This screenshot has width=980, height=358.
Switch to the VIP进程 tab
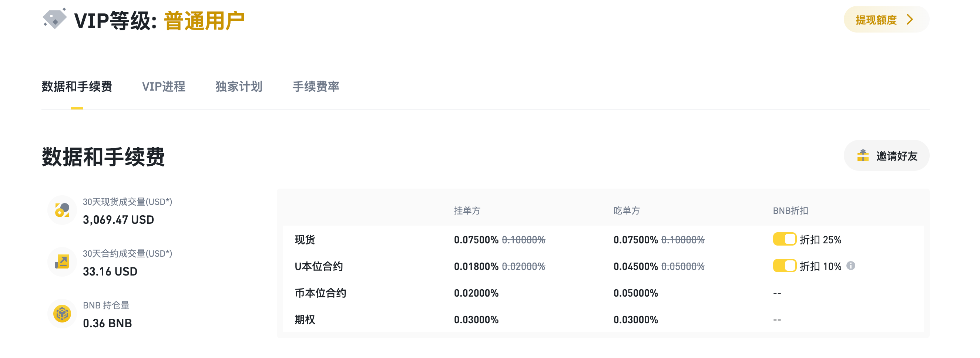[x=164, y=87]
